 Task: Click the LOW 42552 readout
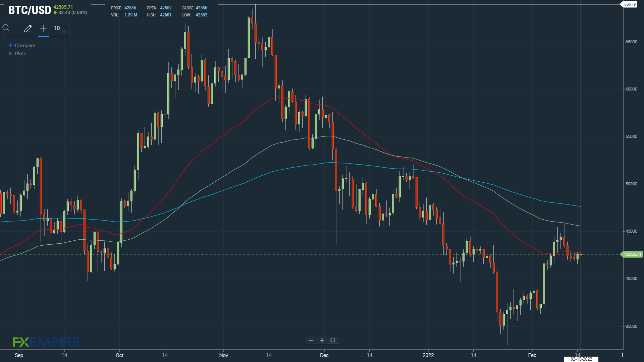tap(195, 15)
